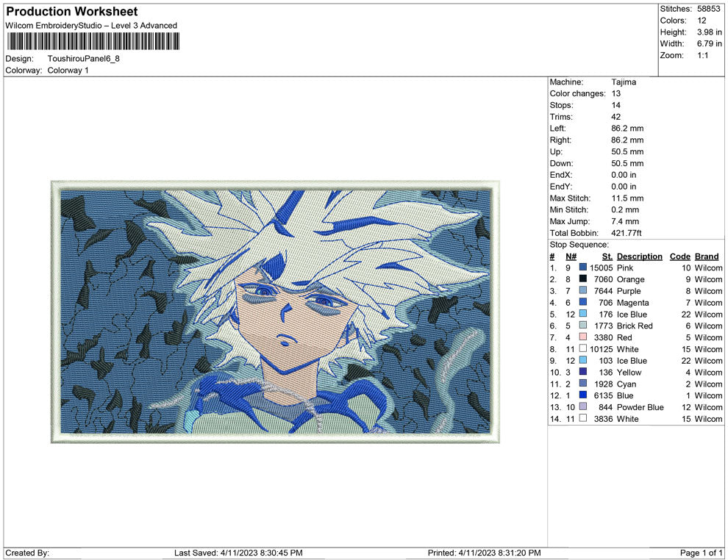Click the Cyan stop's color swatch

pyautogui.click(x=582, y=383)
